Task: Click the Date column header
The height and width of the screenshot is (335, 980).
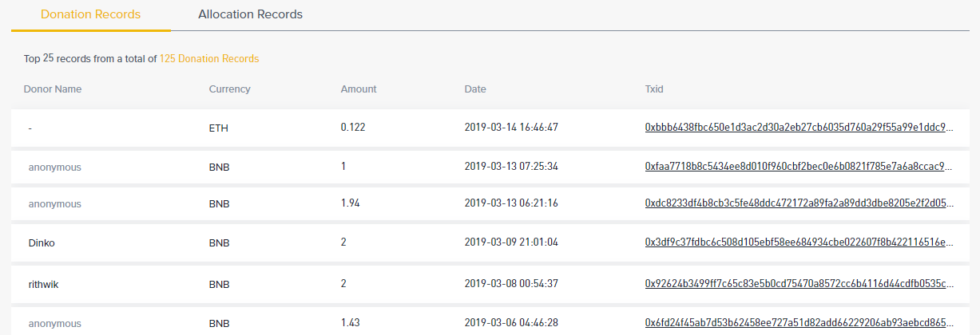Action: click(475, 89)
